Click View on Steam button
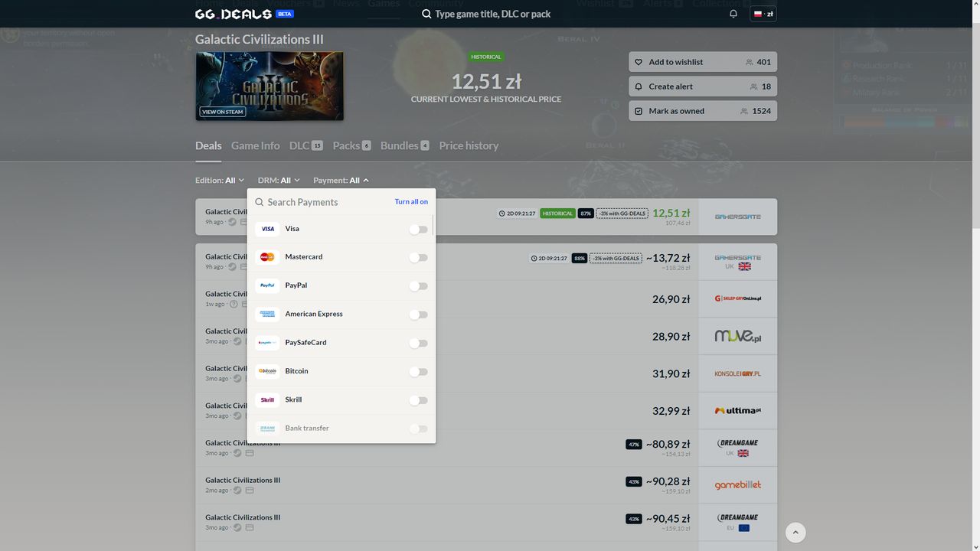The height and width of the screenshot is (551, 980). click(223, 112)
